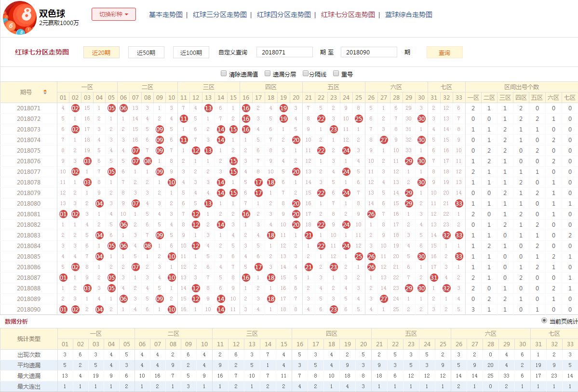Click red ball 21 in row 2018086
Viewport: 578px width, 392px height.
(309, 267)
